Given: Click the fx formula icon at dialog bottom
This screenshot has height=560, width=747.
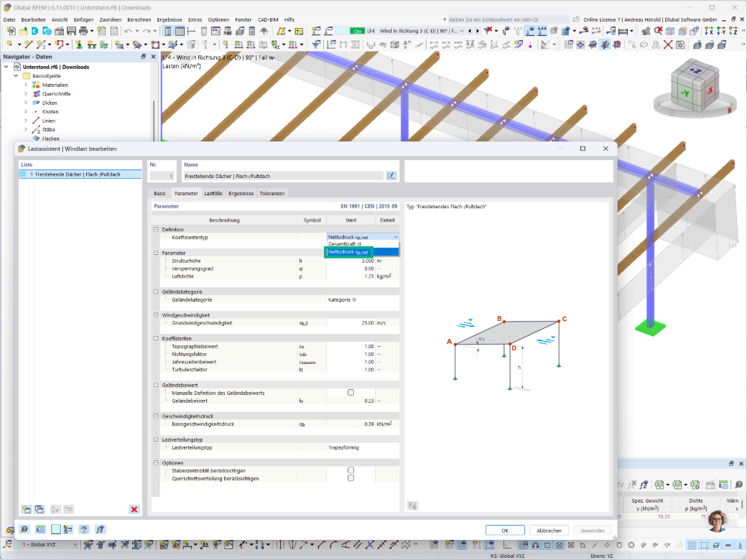Looking at the screenshot, I should 100,529.
